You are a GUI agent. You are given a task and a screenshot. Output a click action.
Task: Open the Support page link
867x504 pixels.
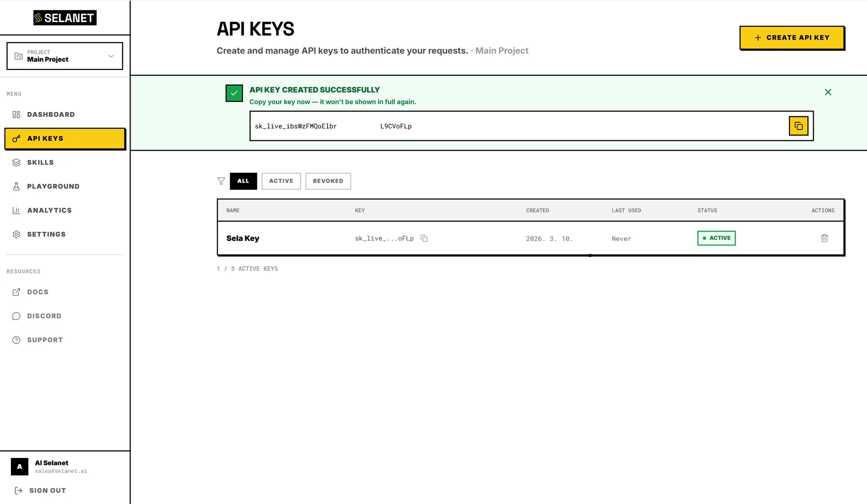click(x=45, y=340)
